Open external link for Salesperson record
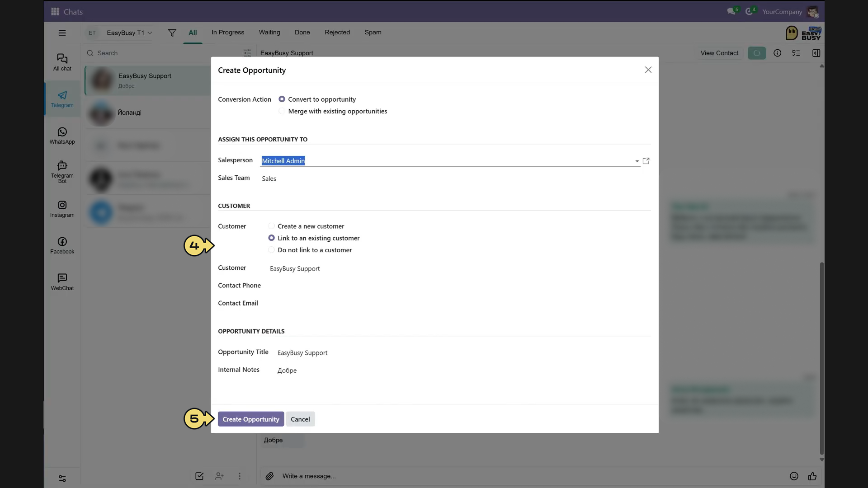868x488 pixels. (646, 161)
